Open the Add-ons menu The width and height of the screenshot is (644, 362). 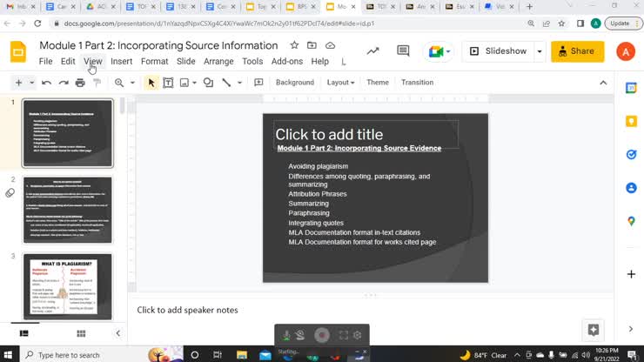click(x=287, y=61)
